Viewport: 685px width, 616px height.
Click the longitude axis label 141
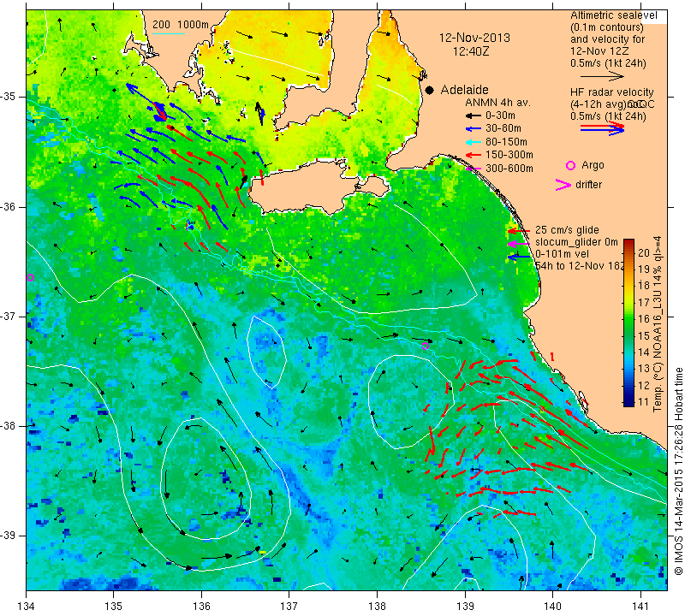click(640, 606)
